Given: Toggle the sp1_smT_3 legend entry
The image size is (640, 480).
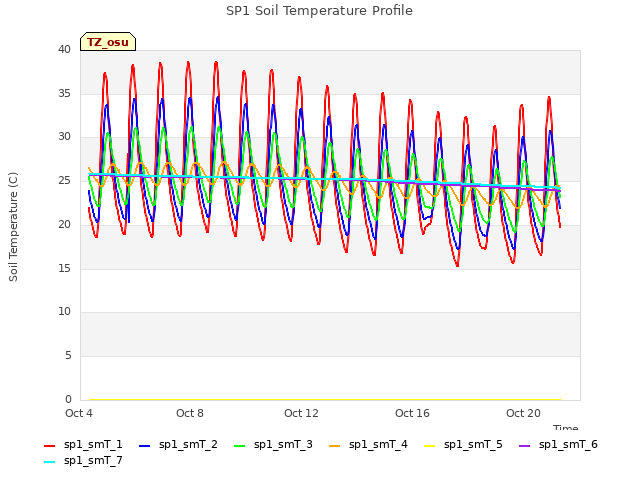Looking at the screenshot, I should tap(273, 444).
